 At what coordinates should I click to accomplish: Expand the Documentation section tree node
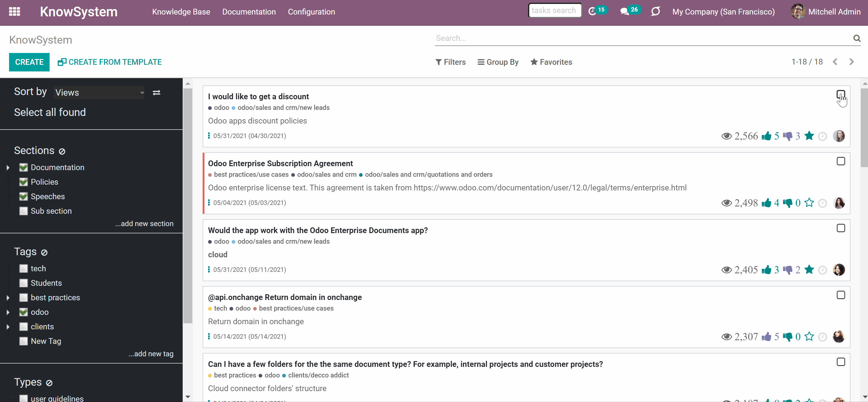[x=8, y=168]
